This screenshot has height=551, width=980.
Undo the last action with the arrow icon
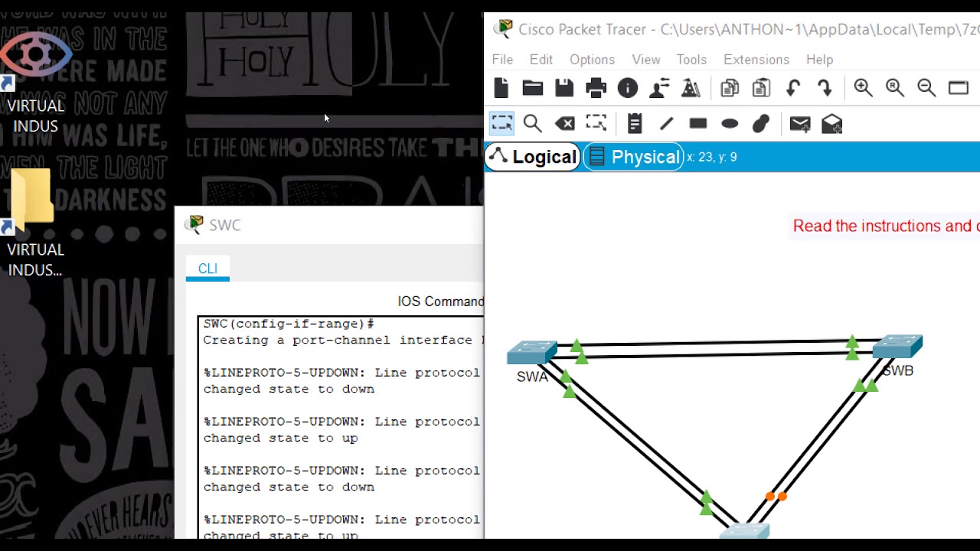coord(793,88)
